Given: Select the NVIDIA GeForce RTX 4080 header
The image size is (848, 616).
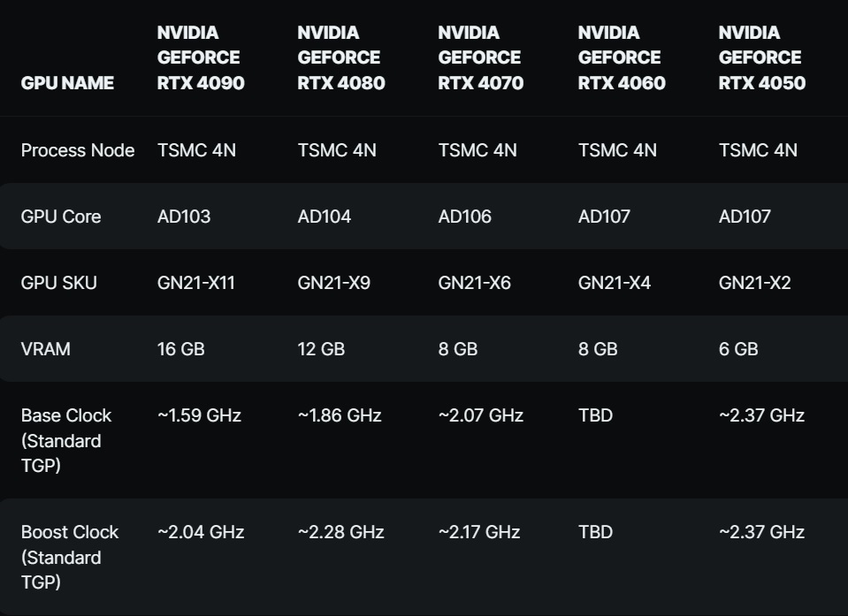Looking at the screenshot, I should click(x=340, y=57).
